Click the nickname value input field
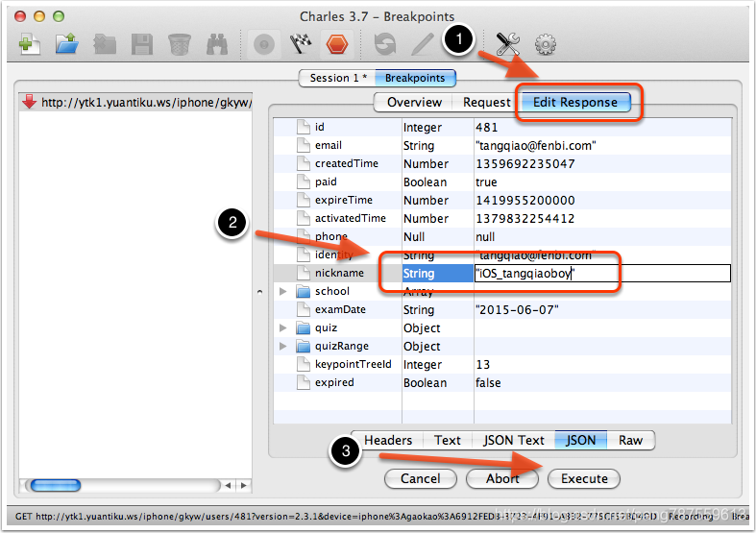Image resolution: width=756 pixels, height=533 pixels. click(x=602, y=274)
